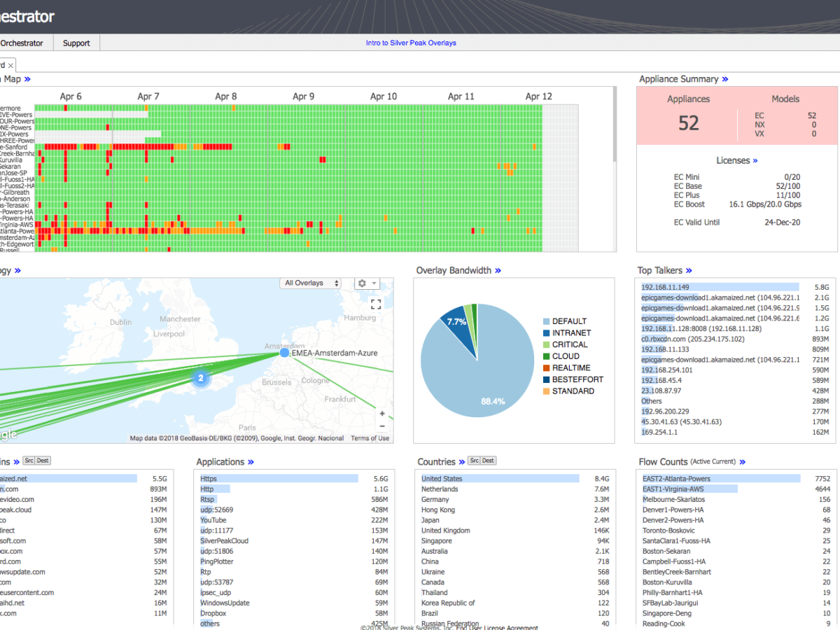Open Licenses details double-arrow icon

pyautogui.click(x=755, y=160)
